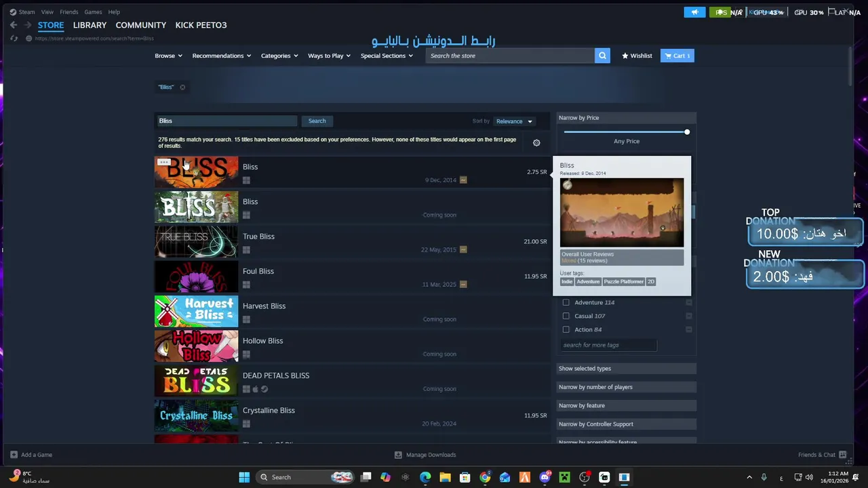Check the Adventure tag filter

point(566,302)
